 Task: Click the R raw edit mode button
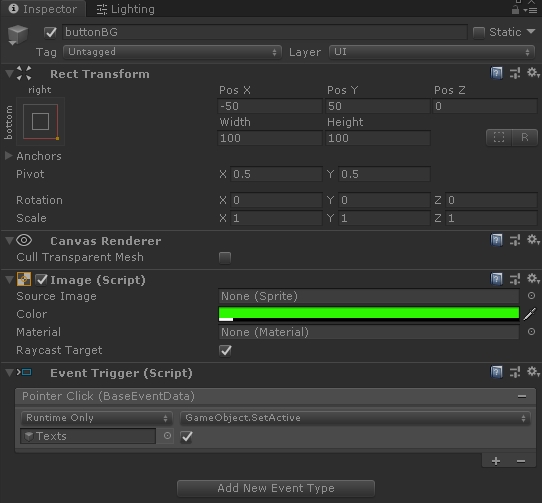(x=524, y=138)
